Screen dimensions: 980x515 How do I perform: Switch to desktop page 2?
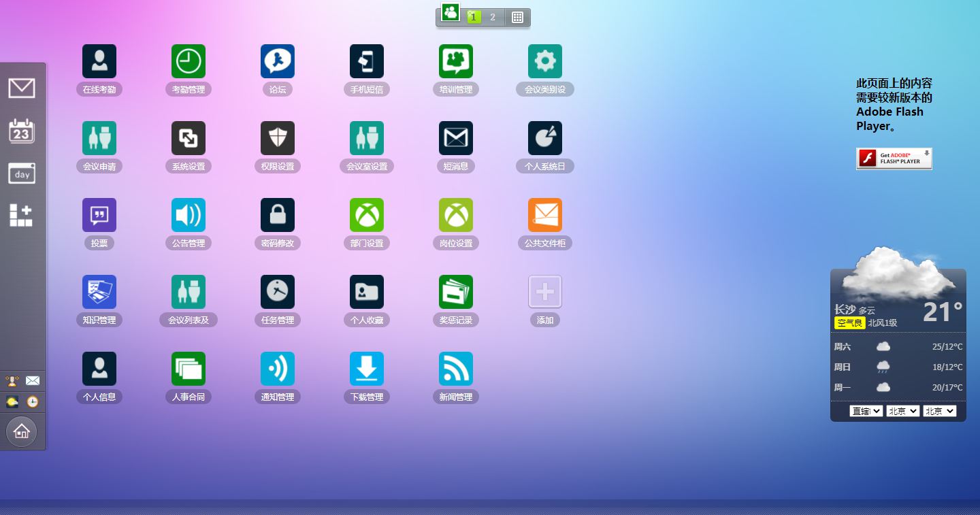[x=493, y=17]
